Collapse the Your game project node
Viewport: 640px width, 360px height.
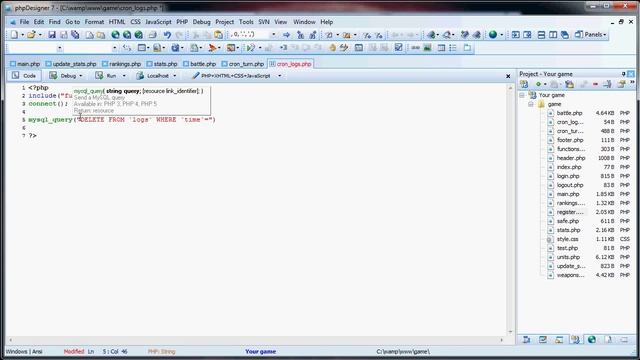522,95
